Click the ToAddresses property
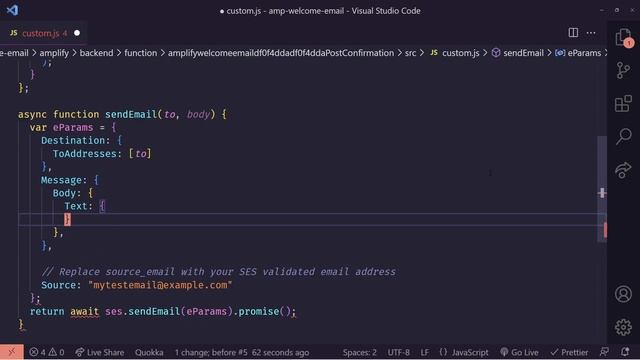640x360 pixels. (x=84, y=154)
